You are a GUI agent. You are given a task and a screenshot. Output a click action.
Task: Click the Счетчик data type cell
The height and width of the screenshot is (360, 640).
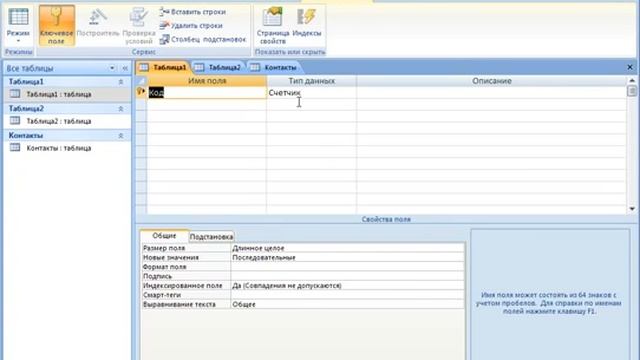pyautogui.click(x=311, y=93)
